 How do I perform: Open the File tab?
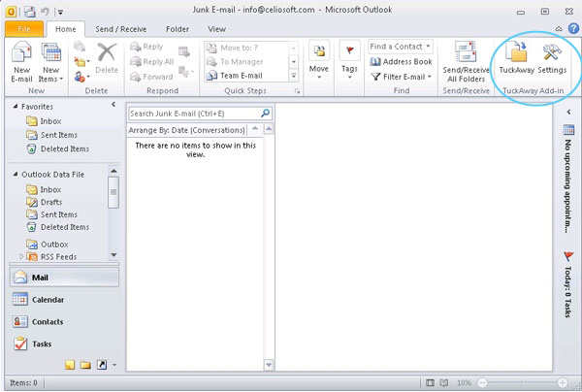24,30
